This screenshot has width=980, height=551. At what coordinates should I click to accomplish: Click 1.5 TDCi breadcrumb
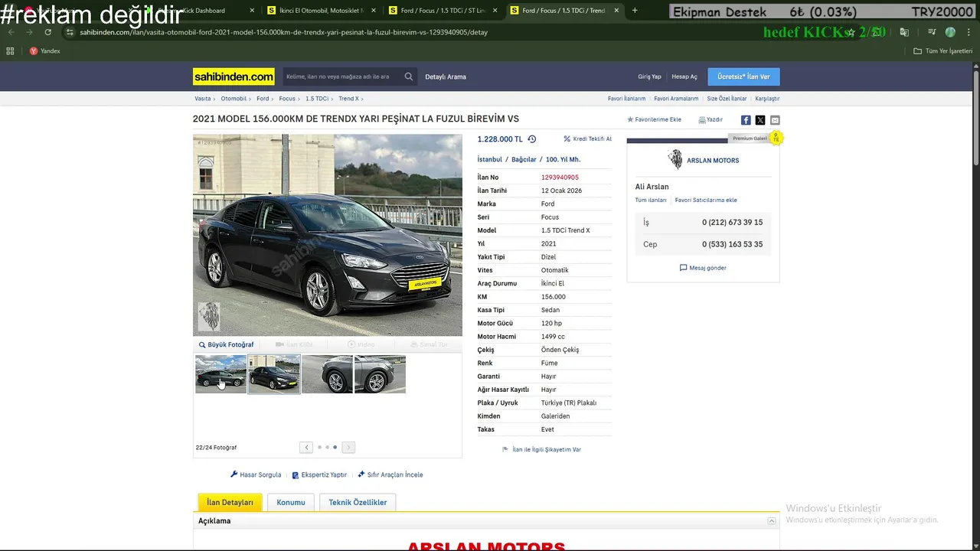(317, 99)
